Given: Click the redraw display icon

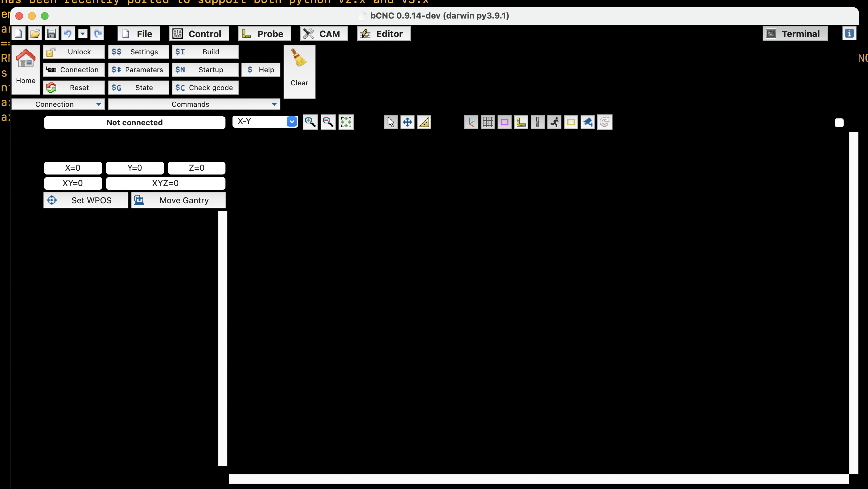Looking at the screenshot, I should (605, 122).
